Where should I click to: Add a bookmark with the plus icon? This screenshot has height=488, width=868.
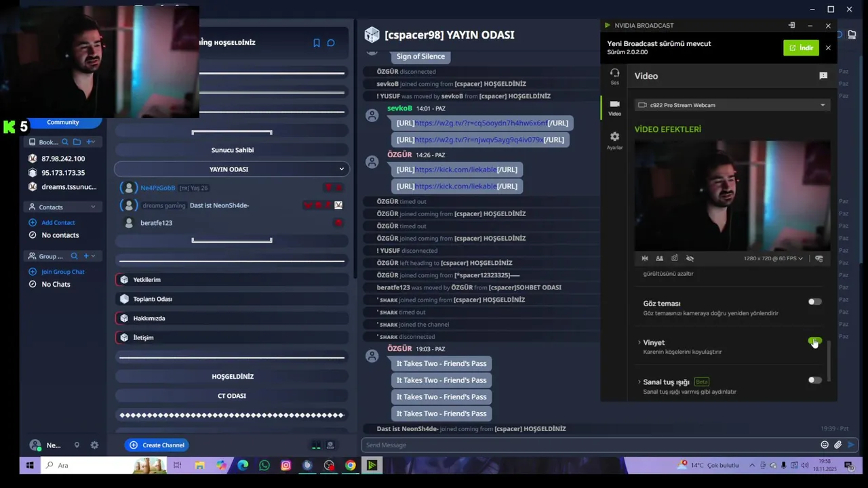(x=90, y=142)
